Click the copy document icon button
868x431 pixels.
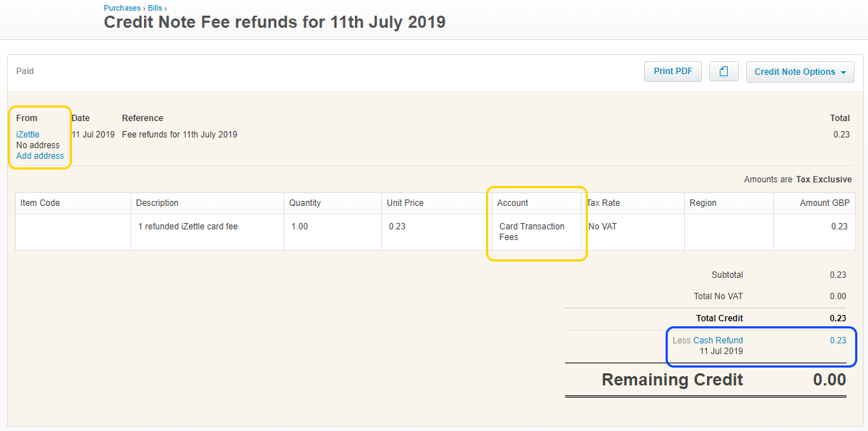click(x=723, y=71)
